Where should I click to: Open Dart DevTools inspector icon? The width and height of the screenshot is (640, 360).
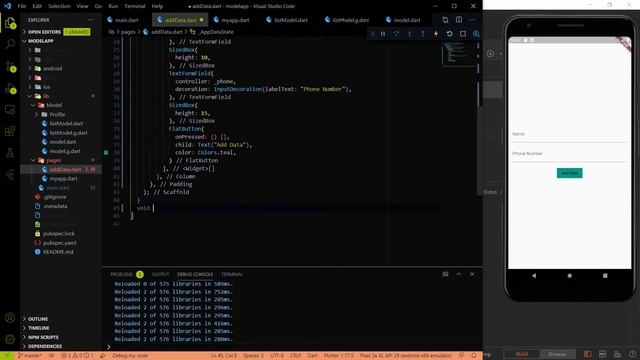(x=476, y=34)
